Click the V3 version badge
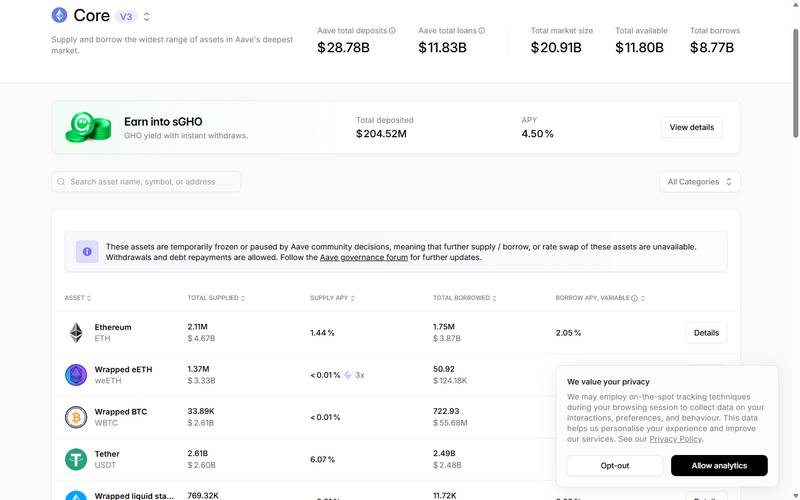800x500 pixels. point(126,16)
